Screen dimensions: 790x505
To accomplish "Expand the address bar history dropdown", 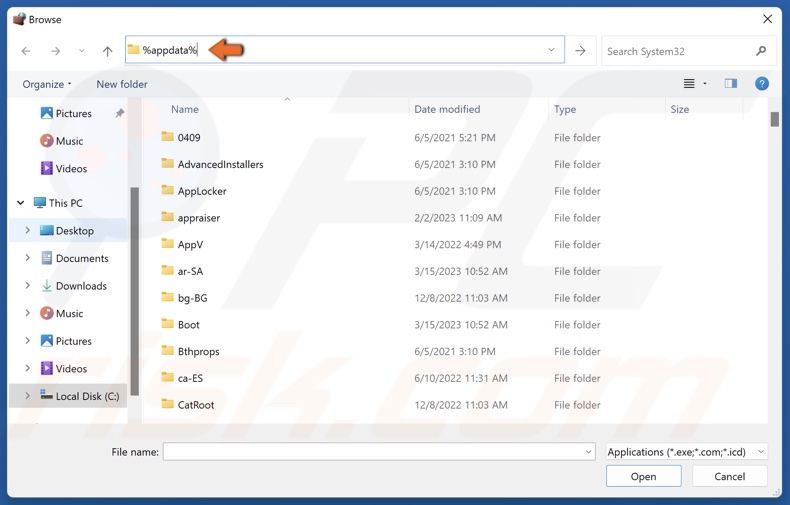I will (551, 50).
